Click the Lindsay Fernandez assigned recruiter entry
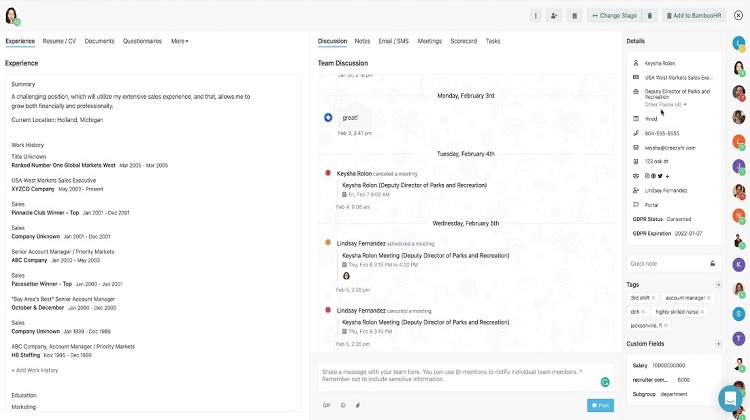This screenshot has width=750, height=420. coord(666,190)
